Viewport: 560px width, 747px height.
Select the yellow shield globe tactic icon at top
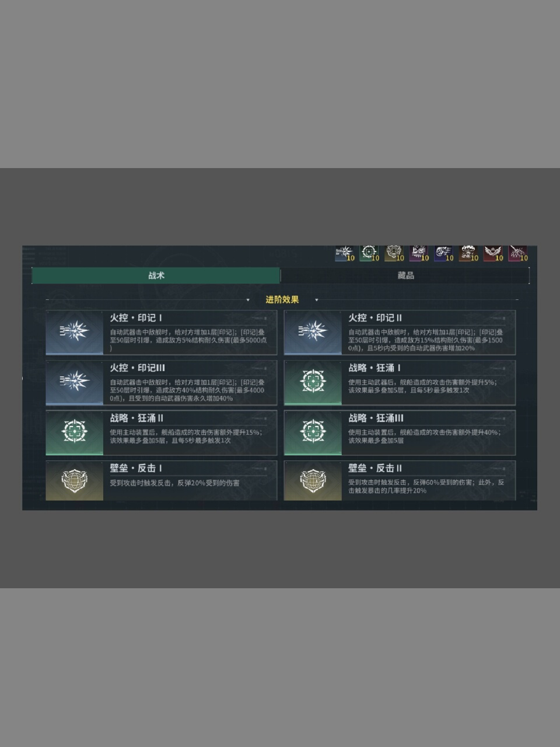[x=394, y=253]
